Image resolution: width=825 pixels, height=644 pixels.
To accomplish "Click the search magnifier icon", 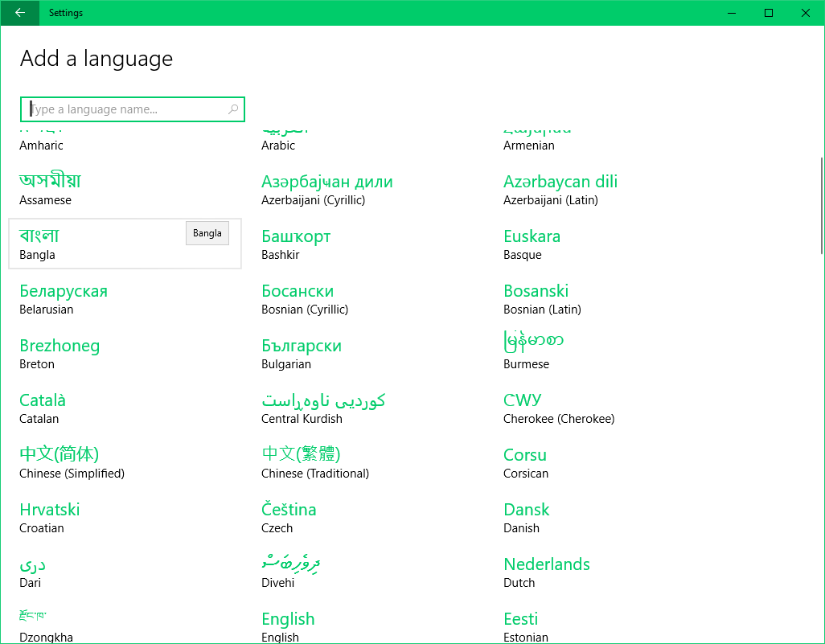I will point(233,109).
